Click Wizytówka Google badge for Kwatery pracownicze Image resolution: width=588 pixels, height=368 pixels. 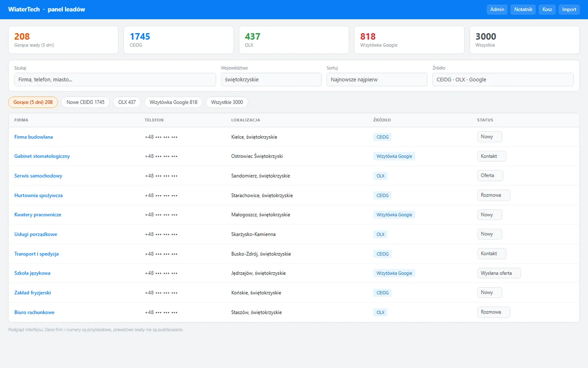point(394,215)
